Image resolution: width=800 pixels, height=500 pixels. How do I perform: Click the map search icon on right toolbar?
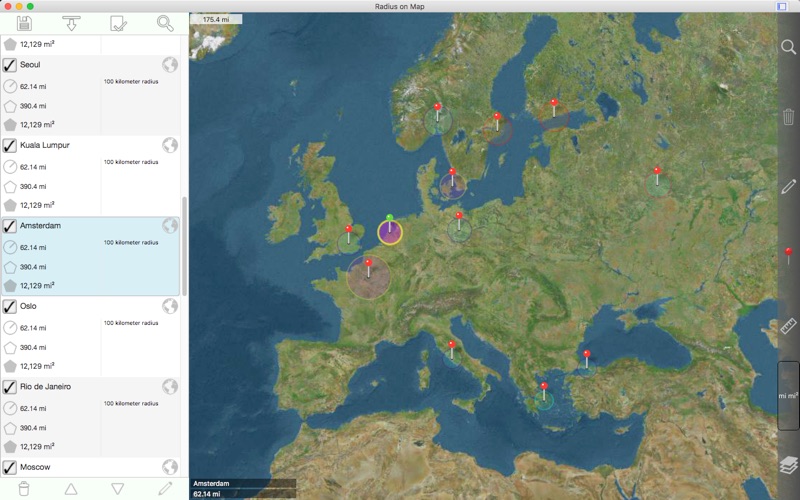[788, 47]
